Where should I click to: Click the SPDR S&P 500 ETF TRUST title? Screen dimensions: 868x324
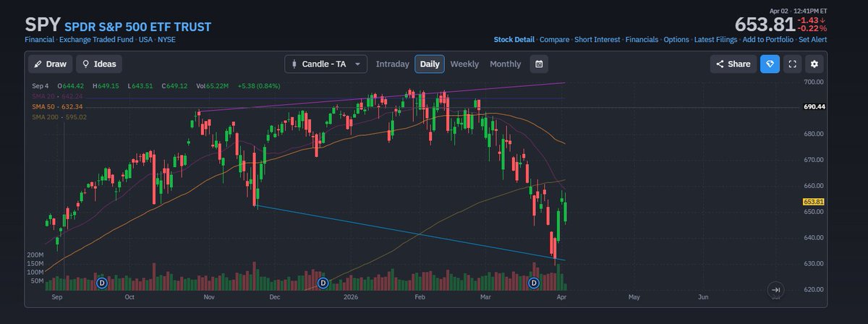137,27
